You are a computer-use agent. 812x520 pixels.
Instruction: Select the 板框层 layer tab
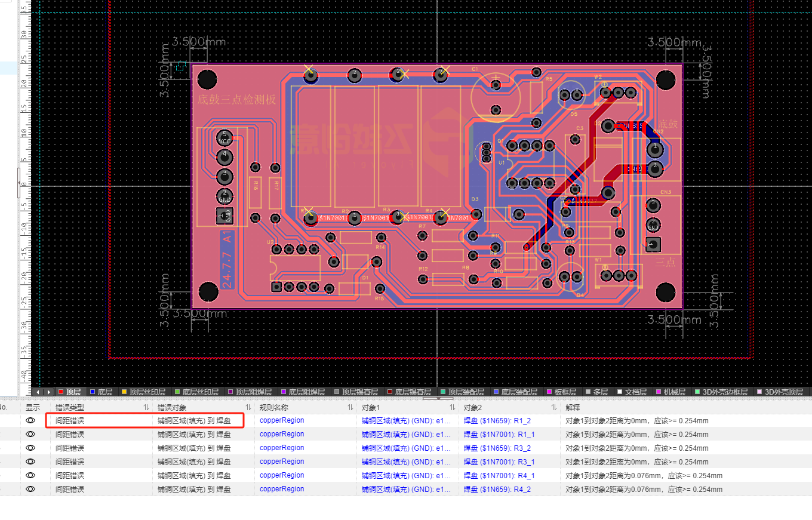tap(565, 392)
